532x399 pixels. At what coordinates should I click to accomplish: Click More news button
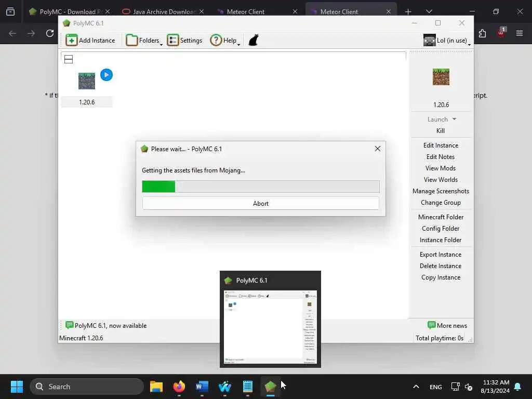[x=447, y=325]
